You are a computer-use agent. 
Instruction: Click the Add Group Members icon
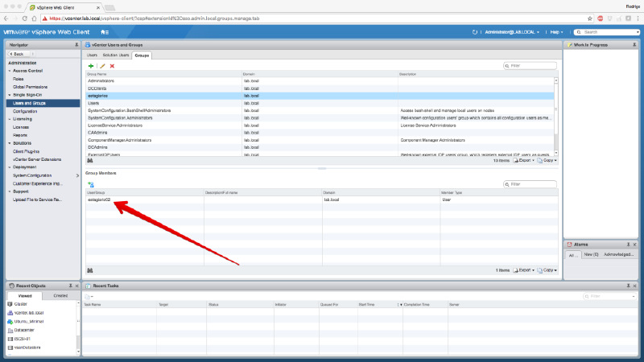[91, 184]
